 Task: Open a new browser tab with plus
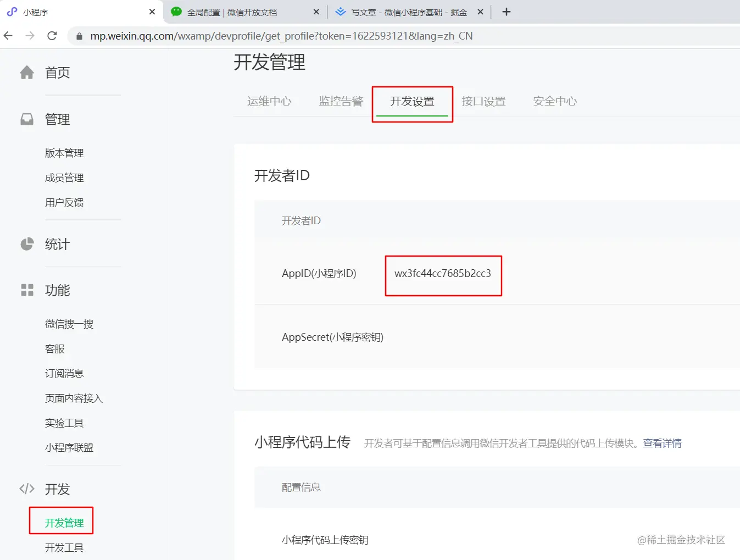coord(507,12)
